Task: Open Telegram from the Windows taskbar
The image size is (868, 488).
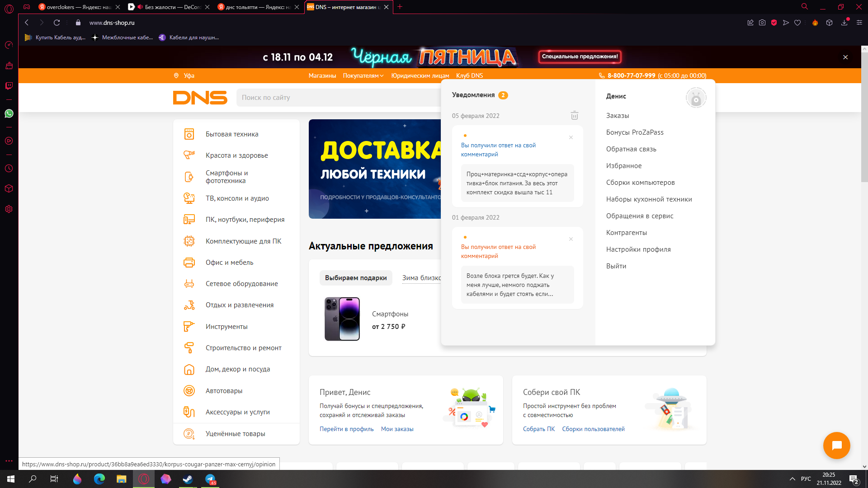Action: (x=210, y=479)
